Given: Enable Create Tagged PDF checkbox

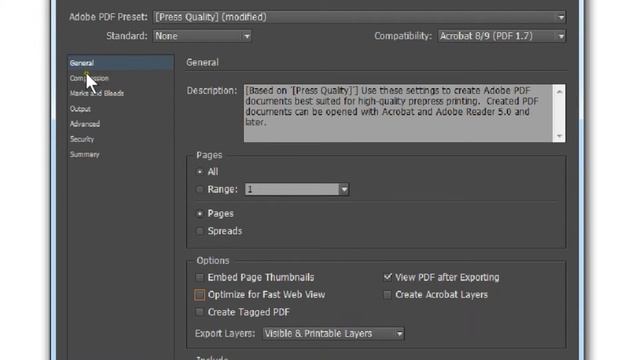Looking at the screenshot, I should pos(200,312).
